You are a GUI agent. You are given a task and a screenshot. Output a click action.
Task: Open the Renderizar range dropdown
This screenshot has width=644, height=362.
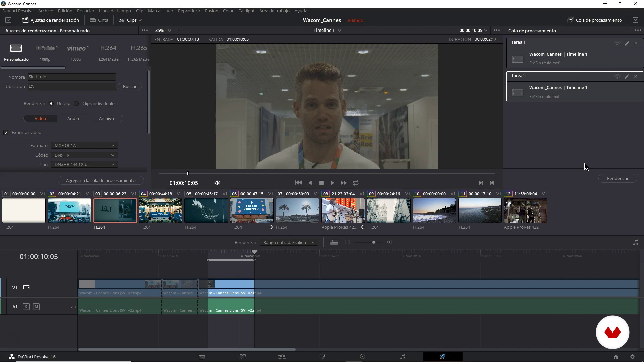[x=289, y=242]
